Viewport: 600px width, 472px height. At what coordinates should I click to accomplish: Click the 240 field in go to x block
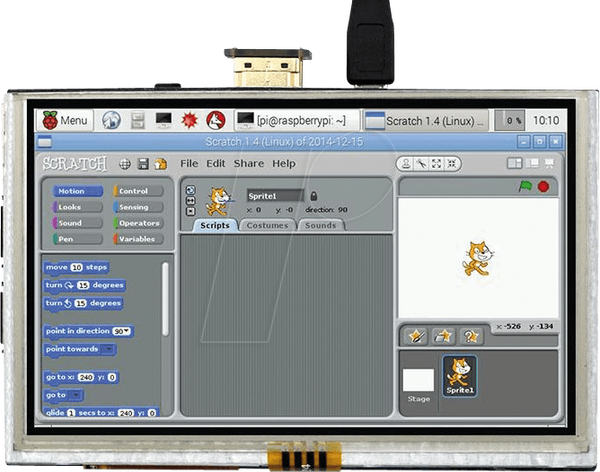(86, 377)
